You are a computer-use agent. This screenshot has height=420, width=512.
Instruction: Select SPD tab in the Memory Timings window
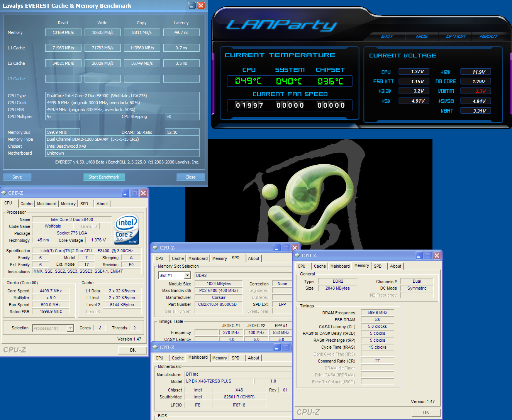[x=378, y=266]
